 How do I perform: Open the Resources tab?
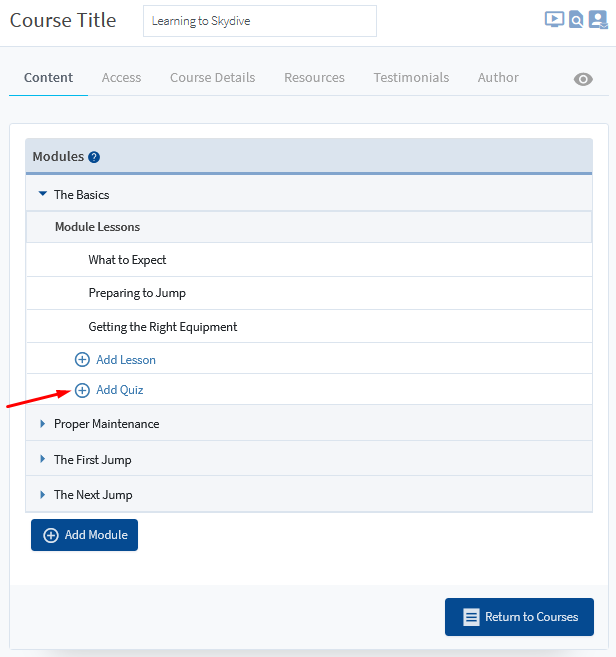(x=314, y=77)
